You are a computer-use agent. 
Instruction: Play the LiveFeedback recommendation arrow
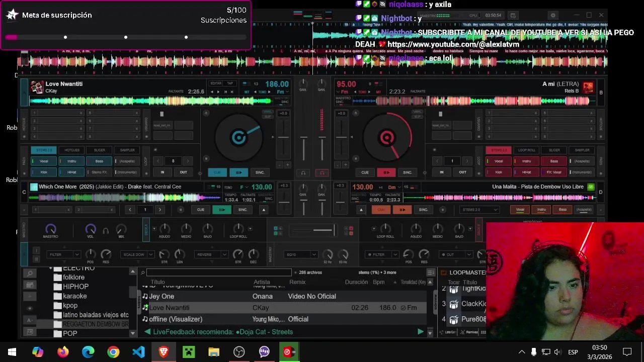tap(420, 332)
